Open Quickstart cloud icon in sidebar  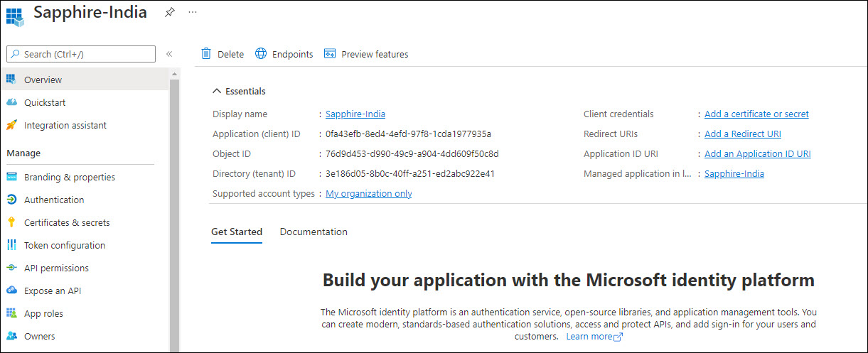(11, 102)
